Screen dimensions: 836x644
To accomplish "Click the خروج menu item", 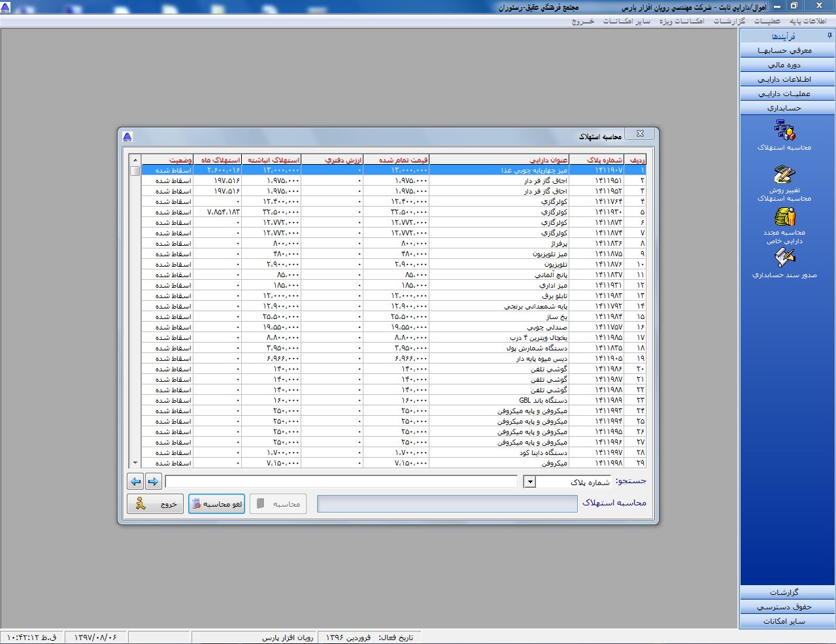I will pos(583,21).
